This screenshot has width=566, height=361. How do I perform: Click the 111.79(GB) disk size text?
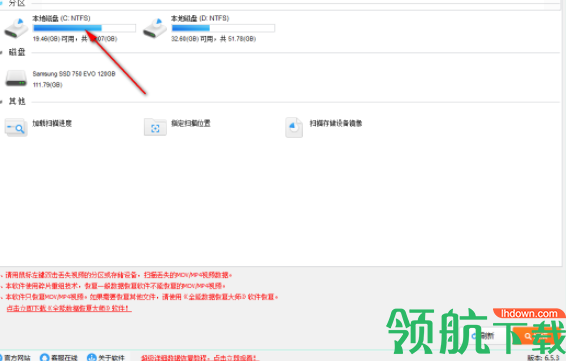48,85
